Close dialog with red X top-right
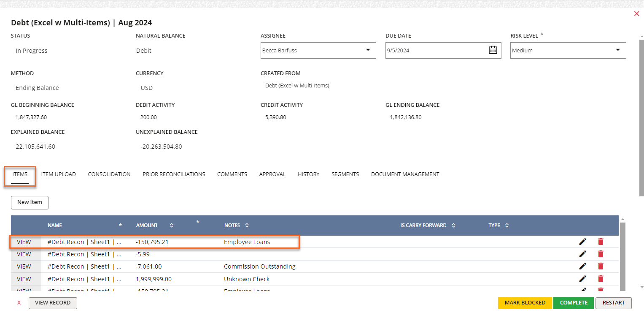 636,14
